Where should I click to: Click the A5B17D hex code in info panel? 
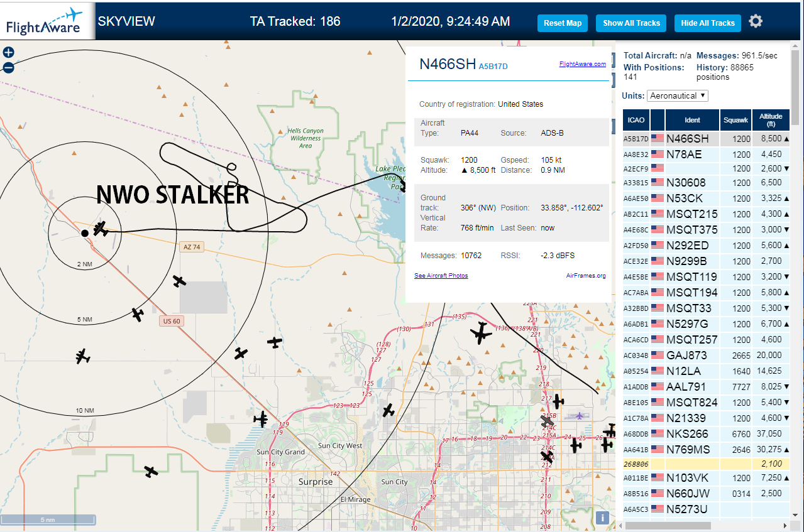tap(493, 66)
